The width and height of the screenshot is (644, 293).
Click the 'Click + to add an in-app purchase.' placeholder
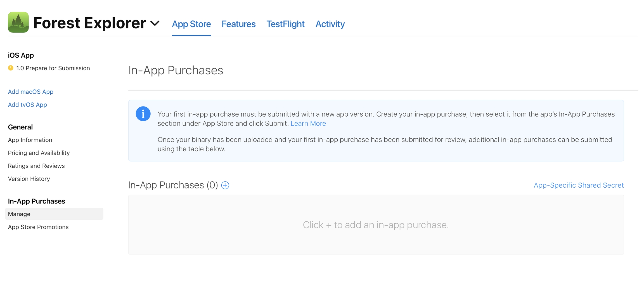[376, 225]
